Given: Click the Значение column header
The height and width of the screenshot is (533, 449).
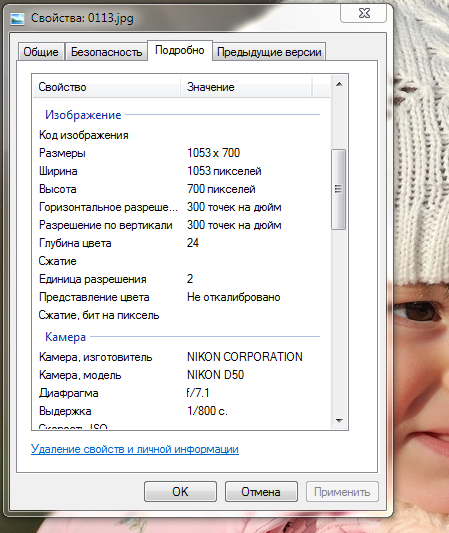Looking at the screenshot, I should pyautogui.click(x=246, y=87).
